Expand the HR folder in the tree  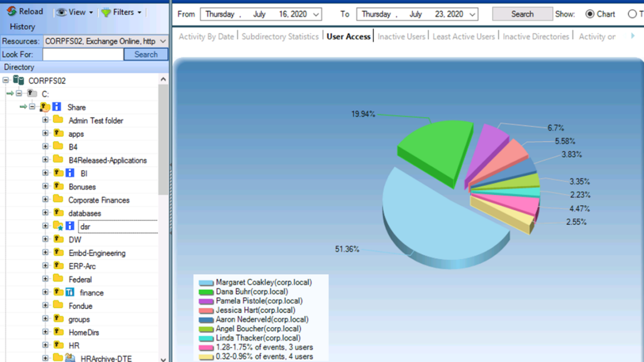click(x=47, y=345)
